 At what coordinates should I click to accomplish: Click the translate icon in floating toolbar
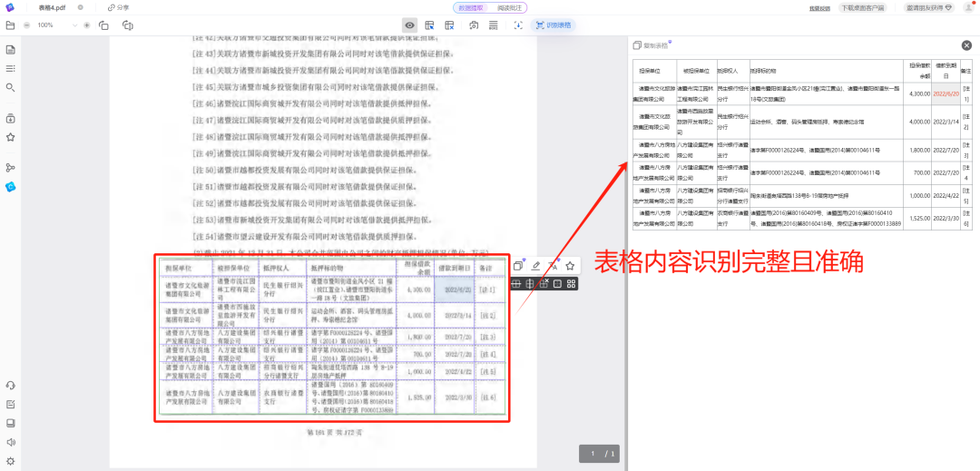coord(554,266)
